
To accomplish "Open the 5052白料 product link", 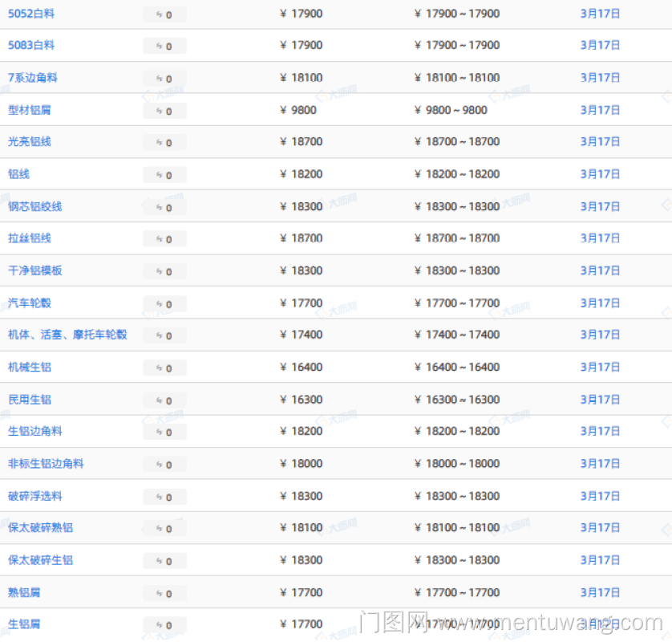I will coord(31,14).
